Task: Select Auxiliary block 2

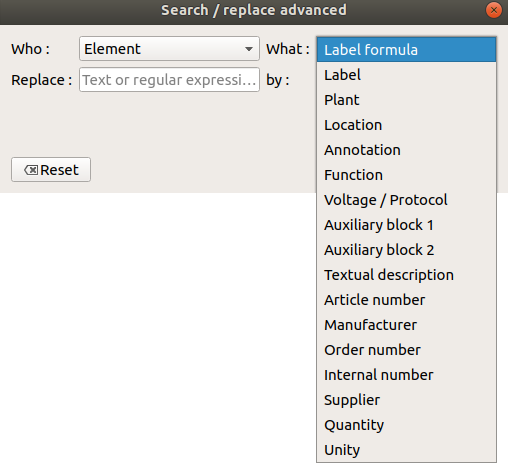Action: pos(406,250)
